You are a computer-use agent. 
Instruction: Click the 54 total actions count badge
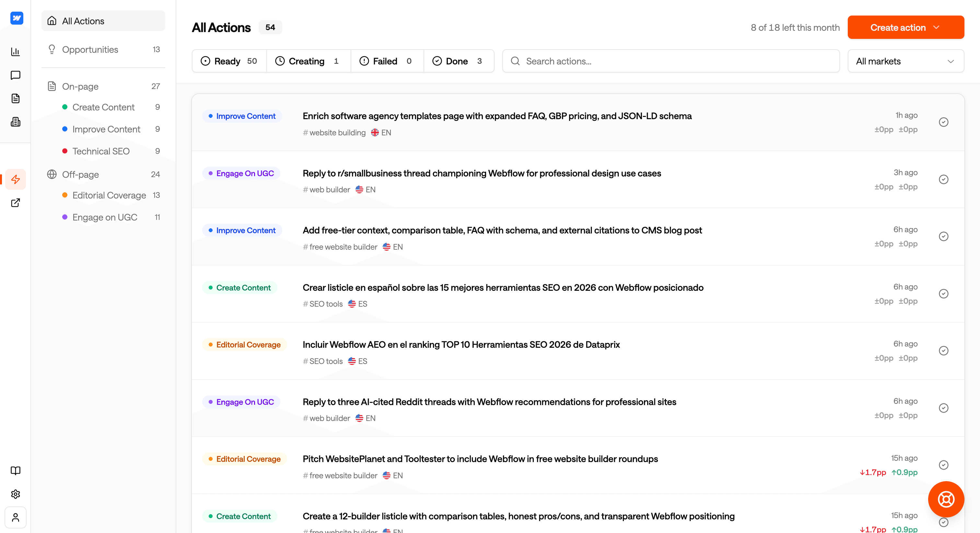(270, 28)
